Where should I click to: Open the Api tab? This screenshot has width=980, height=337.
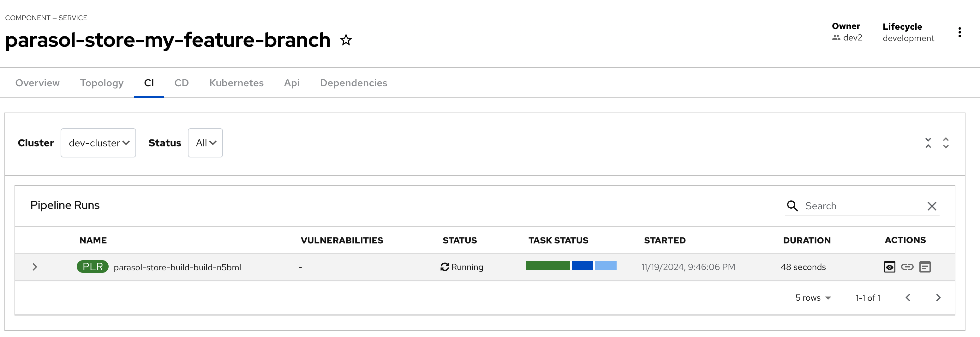291,83
